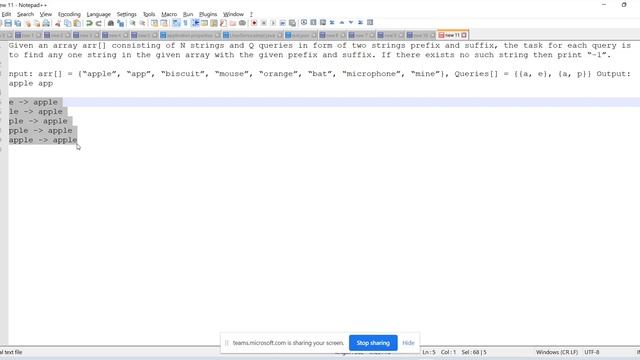This screenshot has height=360, width=640.
Task: Start macro recording with the red dot
Action: coord(254,23)
